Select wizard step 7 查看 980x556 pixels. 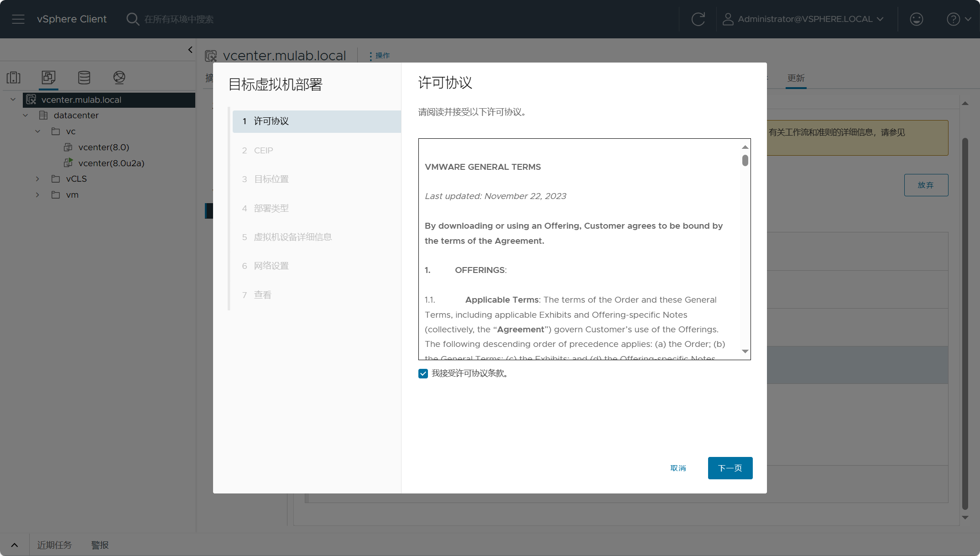317,295
